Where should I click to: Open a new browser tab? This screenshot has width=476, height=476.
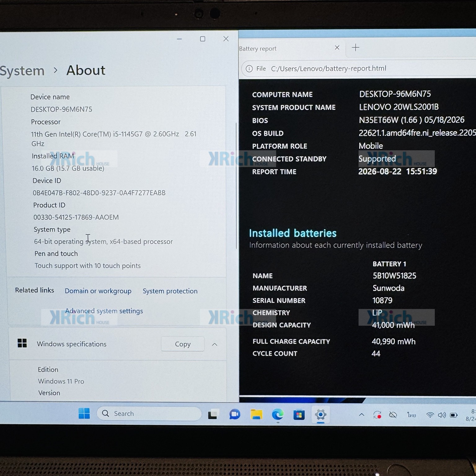[x=355, y=47]
